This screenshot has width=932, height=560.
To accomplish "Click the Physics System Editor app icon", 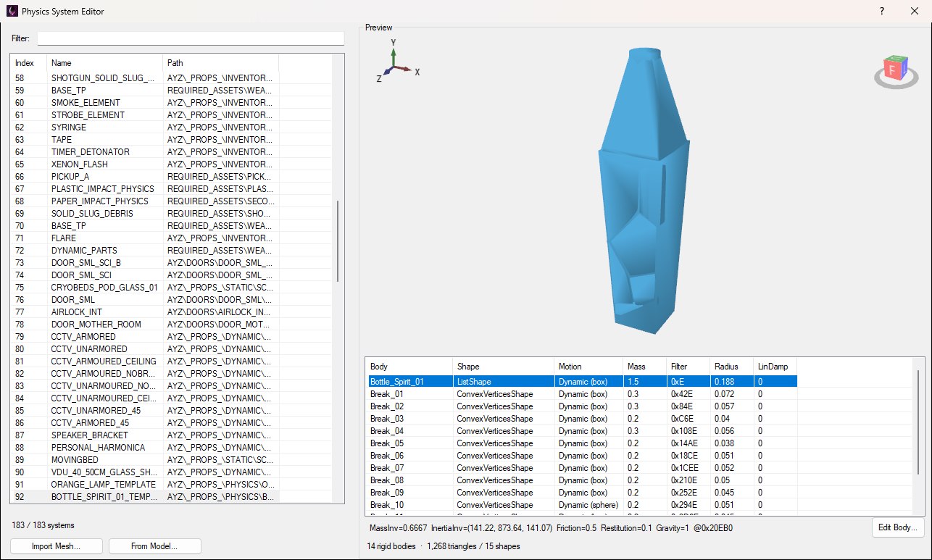I will (x=12, y=12).
